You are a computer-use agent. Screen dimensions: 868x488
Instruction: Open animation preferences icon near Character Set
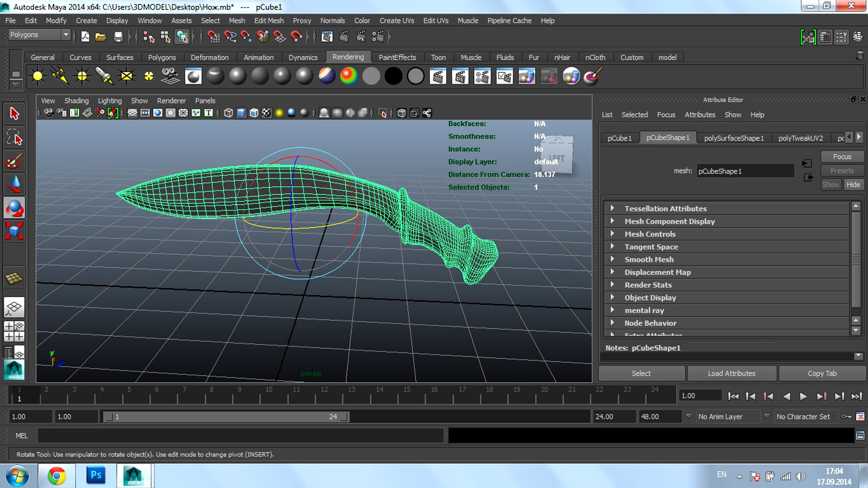(860, 417)
